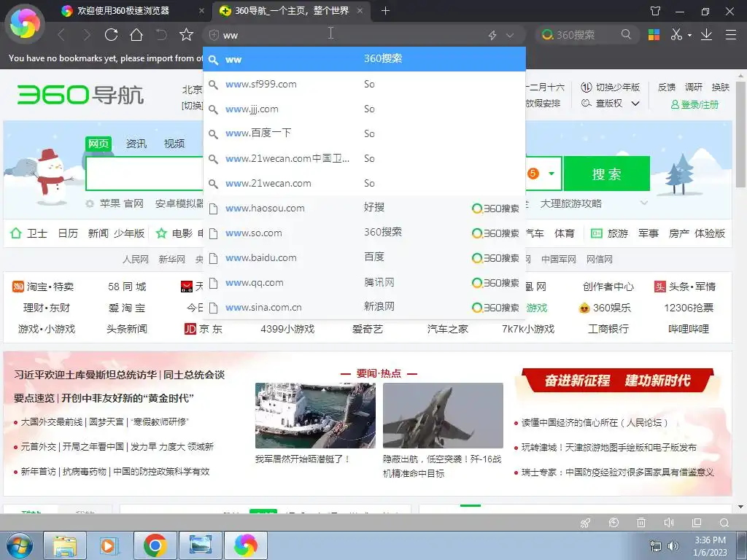Expand the address bar dropdown chevron
Image resolution: width=747 pixels, height=560 pixels.
(x=510, y=35)
